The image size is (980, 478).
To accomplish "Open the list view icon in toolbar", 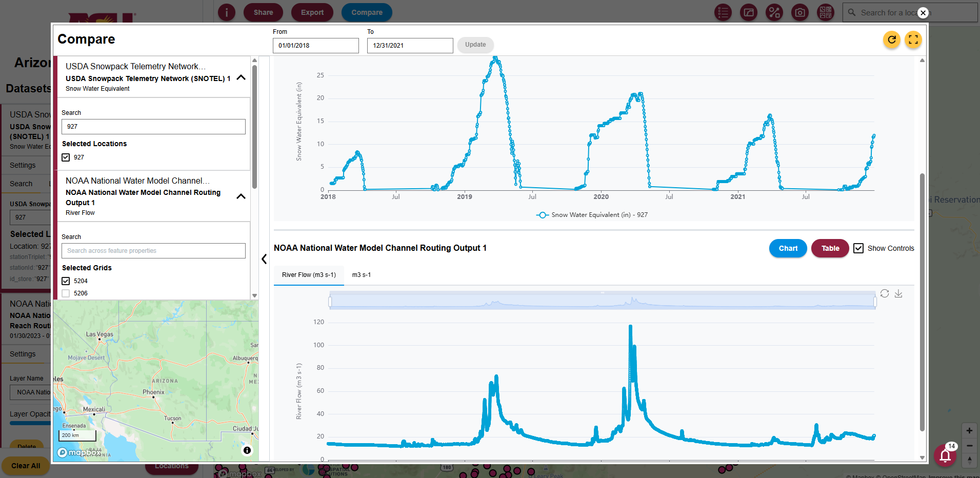I will [723, 12].
